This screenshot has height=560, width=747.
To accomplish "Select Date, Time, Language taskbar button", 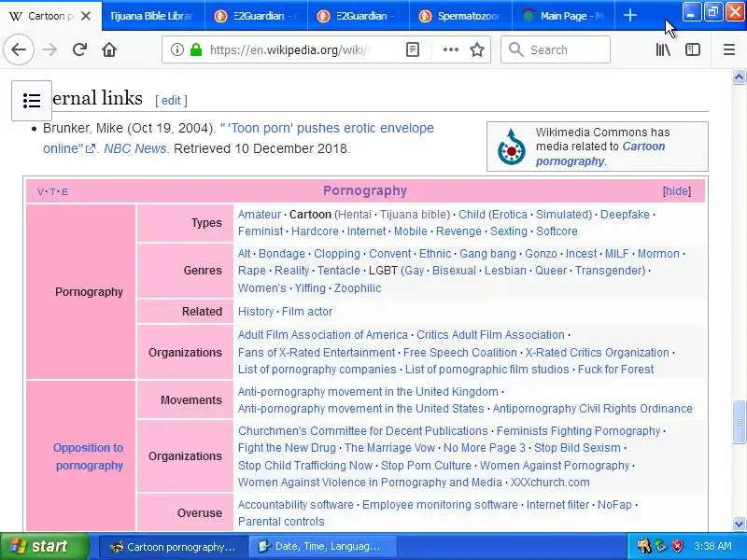I will [x=322, y=546].
